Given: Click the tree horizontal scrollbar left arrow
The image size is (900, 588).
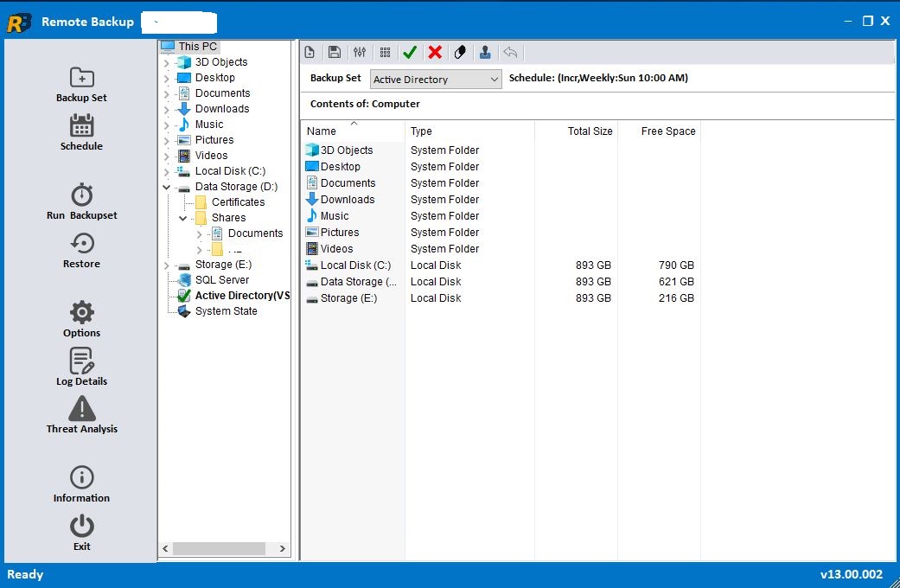Looking at the screenshot, I should (165, 548).
